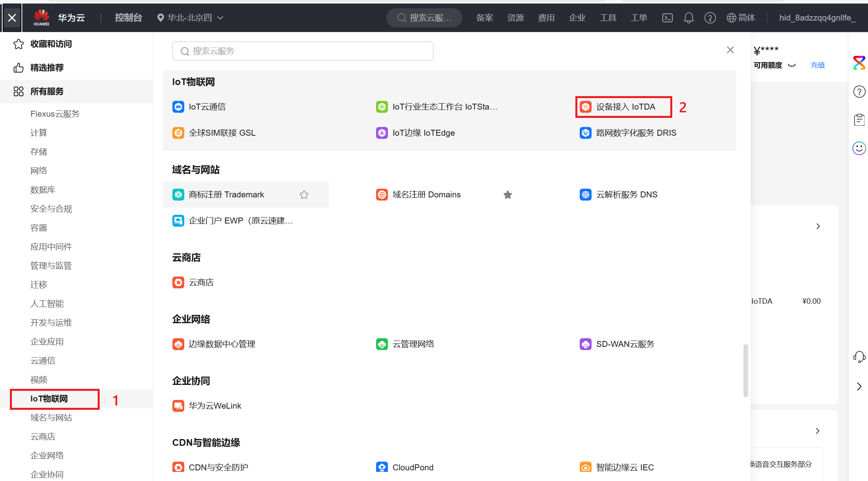Image resolution: width=868 pixels, height=481 pixels.
Task: Click the top bar 搜索云服… search box
Action: [424, 18]
